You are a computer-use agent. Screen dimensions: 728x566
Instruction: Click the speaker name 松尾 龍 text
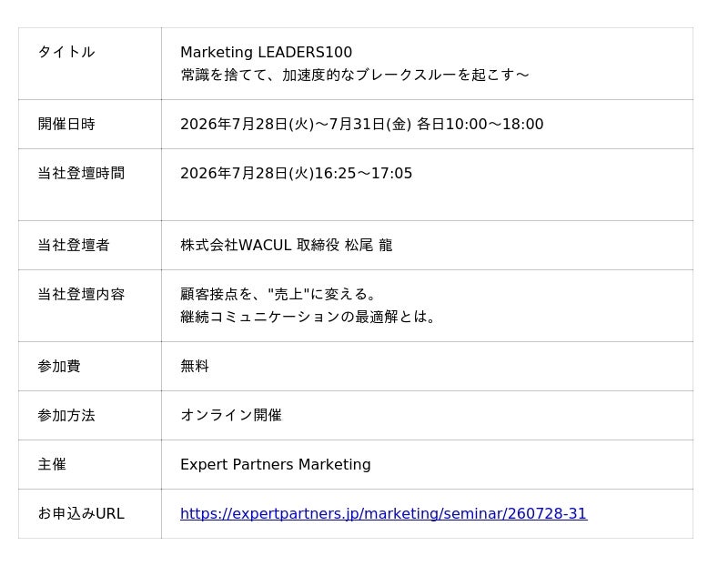(x=369, y=245)
